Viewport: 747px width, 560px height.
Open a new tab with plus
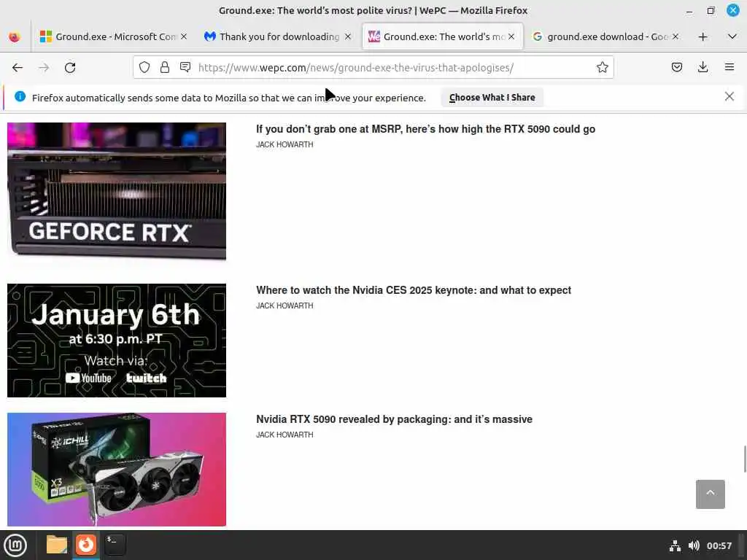[x=703, y=36]
